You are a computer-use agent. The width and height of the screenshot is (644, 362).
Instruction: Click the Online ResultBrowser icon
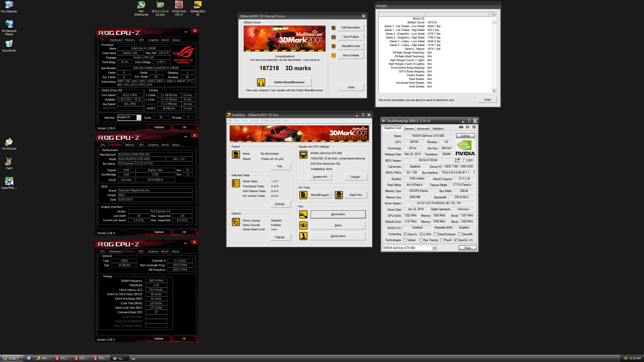pyautogui.click(x=261, y=82)
